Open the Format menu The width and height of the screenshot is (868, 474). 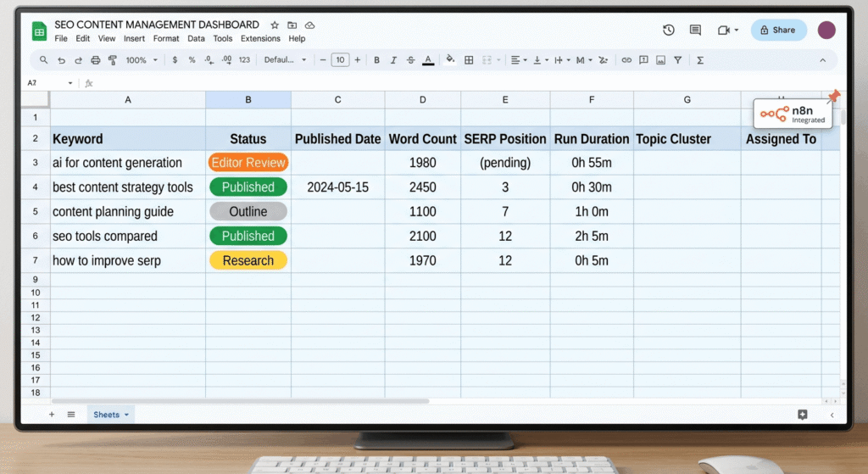[166, 39]
